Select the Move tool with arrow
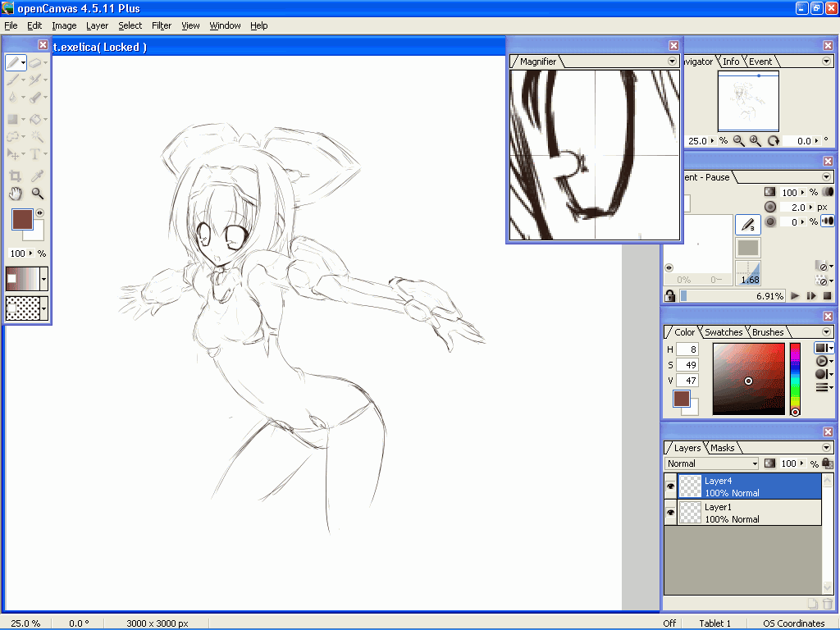This screenshot has width=840, height=630. point(12,154)
